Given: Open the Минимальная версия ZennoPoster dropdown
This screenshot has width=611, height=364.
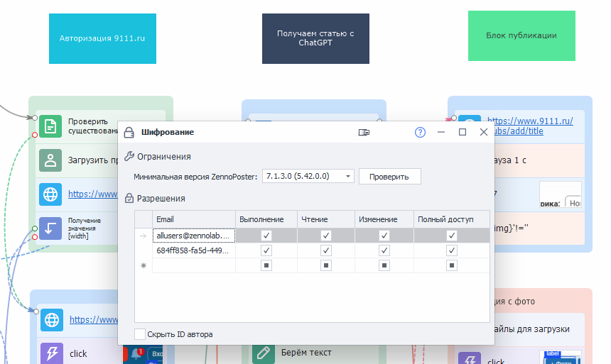Looking at the screenshot, I should click(x=308, y=177).
